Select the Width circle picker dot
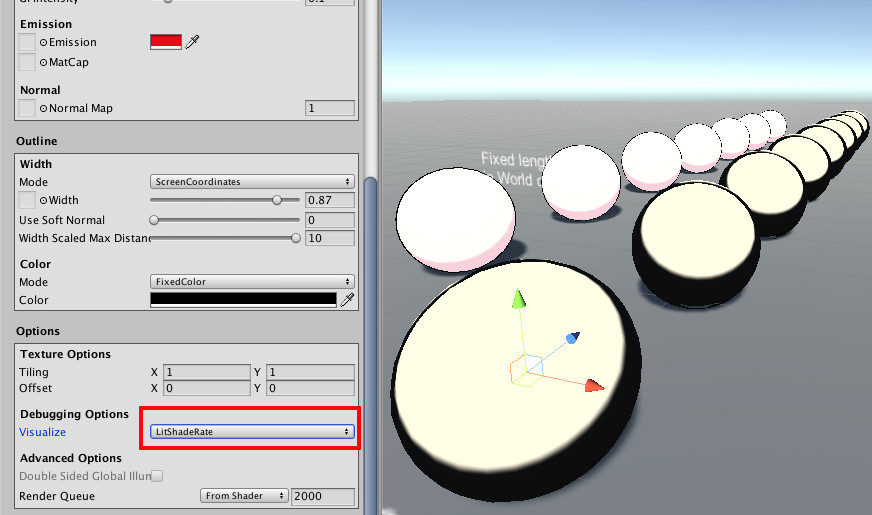 (x=43, y=200)
